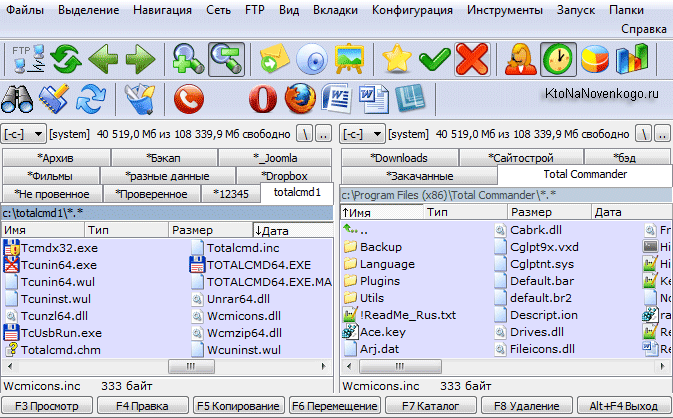
Task: Open the Конфигурация menu
Action: [x=412, y=10]
